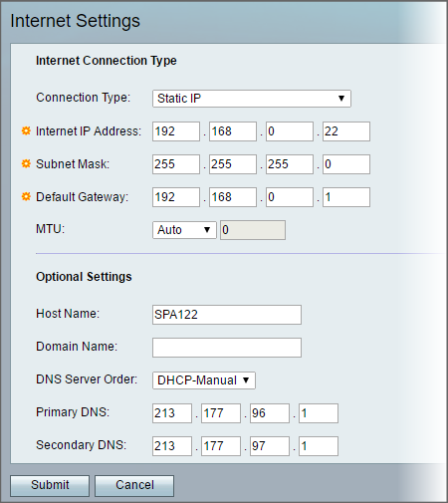Click Secondary DNS last octet field
Screen dimensions: 448x503
[319, 446]
